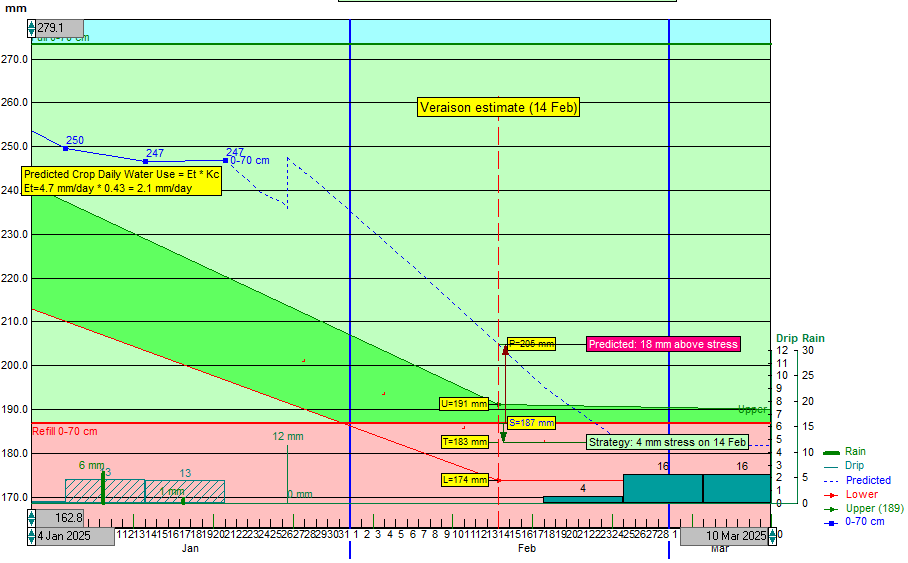Click the Predicted: 18 mm above stress label

tap(663, 344)
